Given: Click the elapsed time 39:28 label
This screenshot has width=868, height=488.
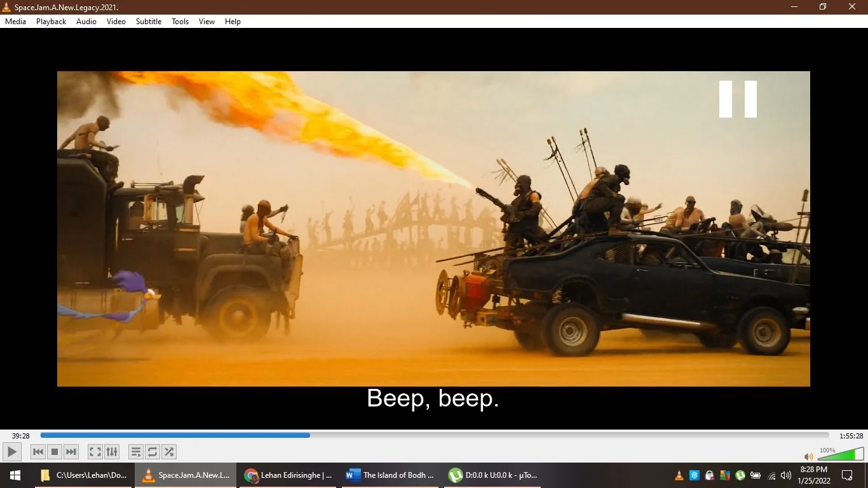Looking at the screenshot, I should 21,436.
